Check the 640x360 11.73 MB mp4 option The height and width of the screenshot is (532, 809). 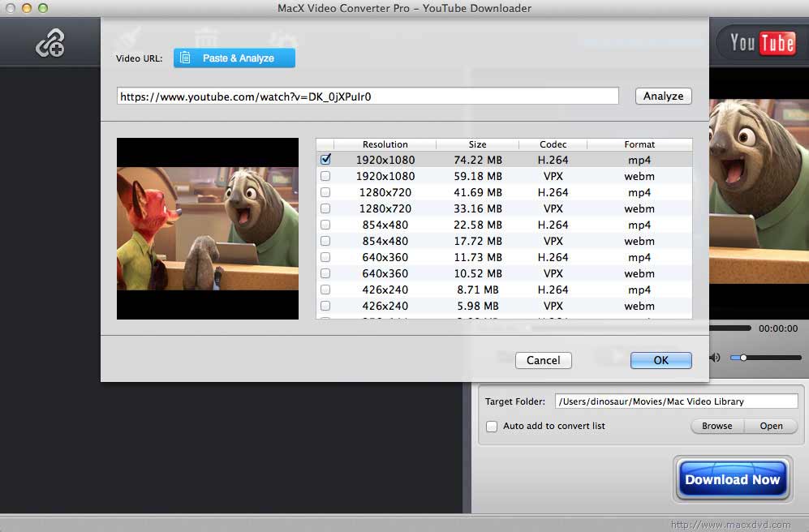[x=325, y=257]
